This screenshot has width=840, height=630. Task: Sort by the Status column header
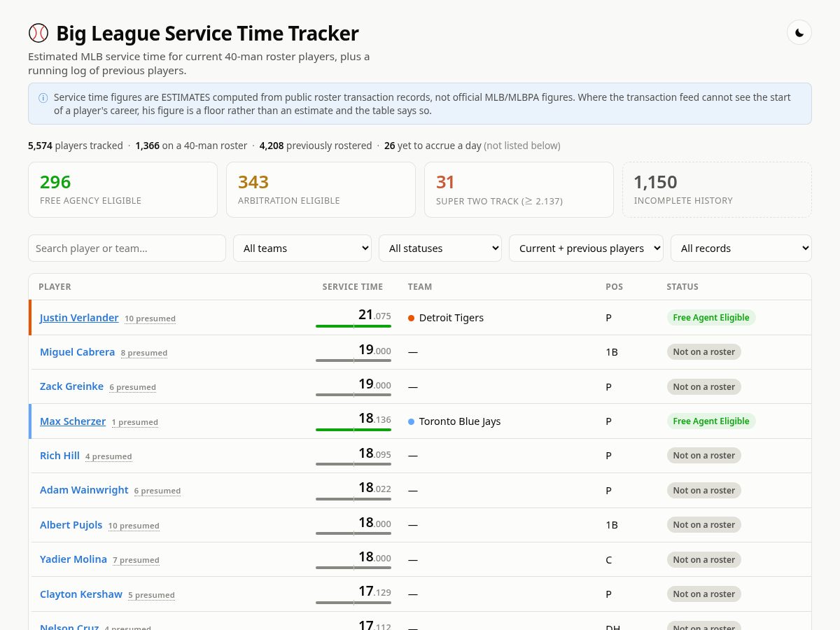[x=682, y=287]
